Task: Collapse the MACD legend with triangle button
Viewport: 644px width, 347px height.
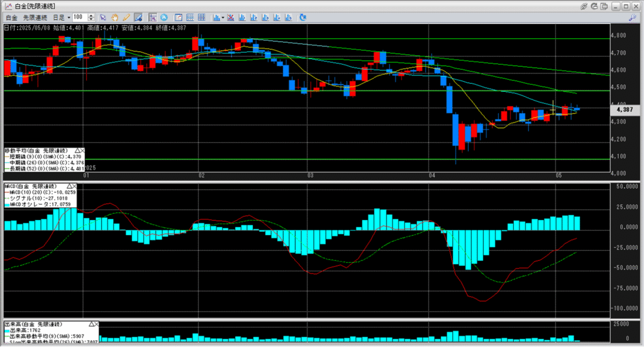Action: point(69,187)
